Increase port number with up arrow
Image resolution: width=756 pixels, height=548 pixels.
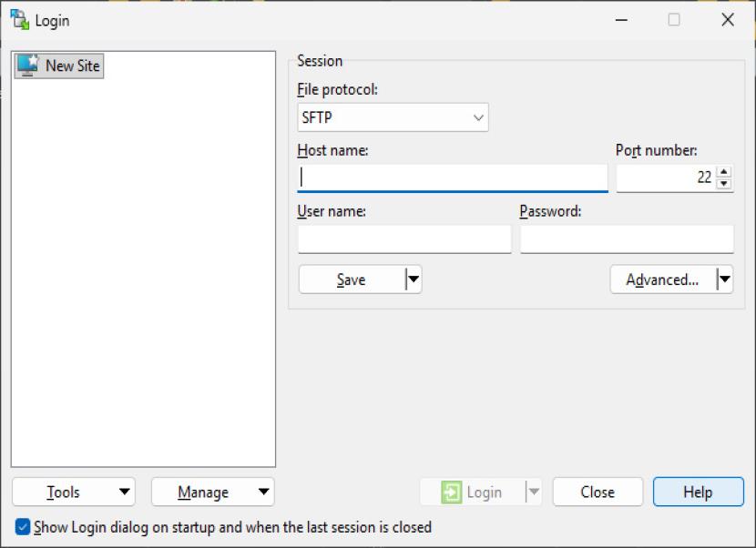click(x=724, y=172)
